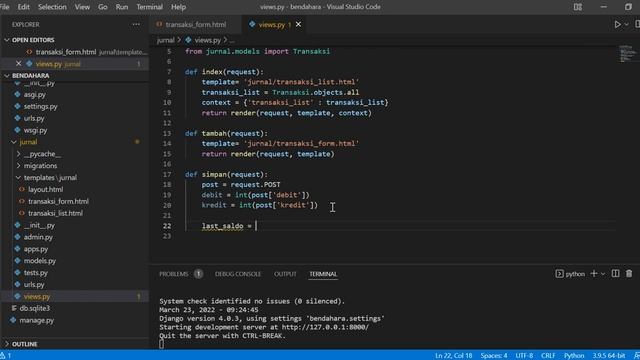The width and height of the screenshot is (640, 360).
Task: Open 127.0.0.1:8000 link in terminal
Action: point(325,327)
